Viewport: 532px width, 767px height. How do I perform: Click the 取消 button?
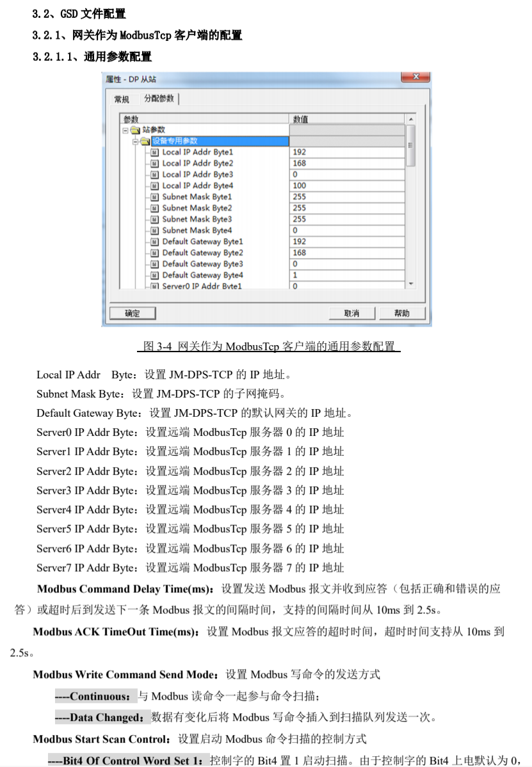[352, 313]
